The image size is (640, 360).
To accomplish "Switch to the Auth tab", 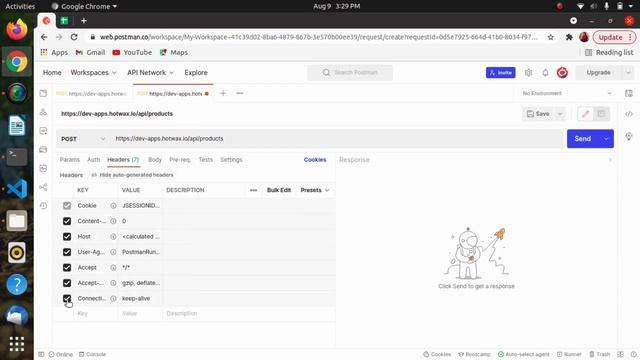I will [93, 160].
